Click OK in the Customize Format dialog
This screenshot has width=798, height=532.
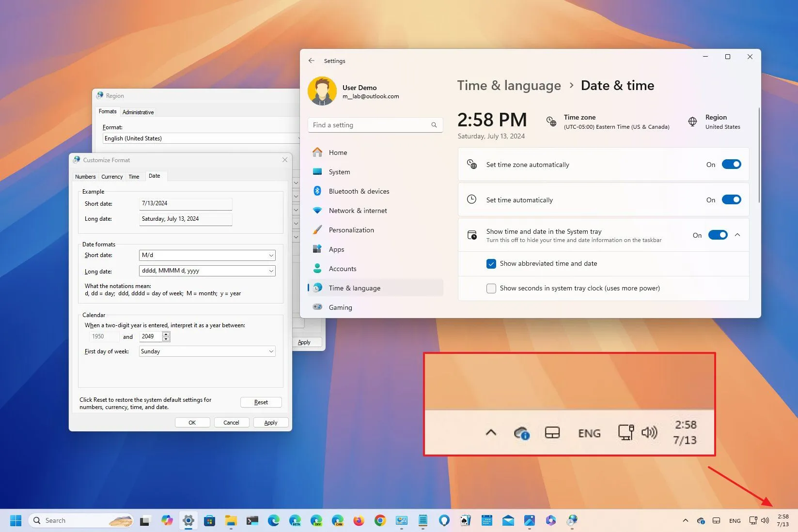click(x=192, y=422)
